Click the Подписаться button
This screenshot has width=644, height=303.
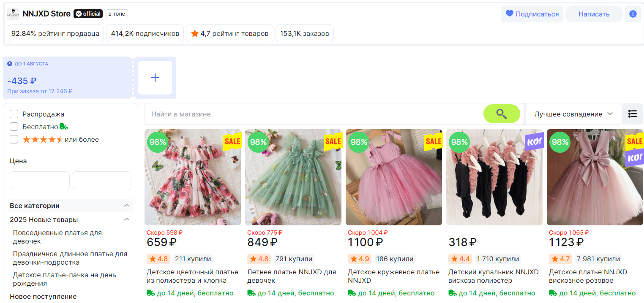coord(532,14)
